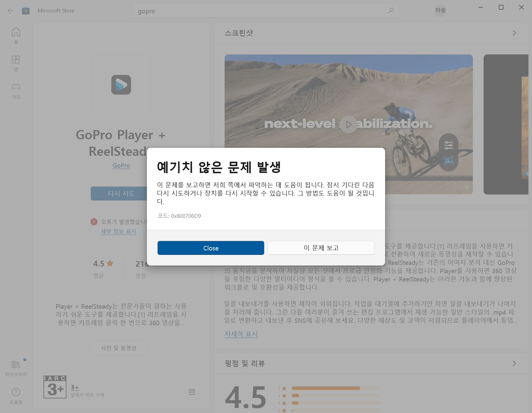This screenshot has height=413, width=532.
Task: Click the Microsoft Store logo icon
Action: click(x=26, y=11)
